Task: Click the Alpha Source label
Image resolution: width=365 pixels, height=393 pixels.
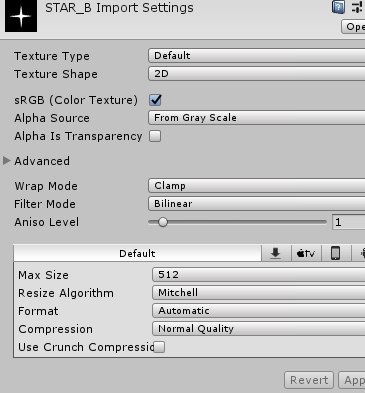Action: (52, 118)
